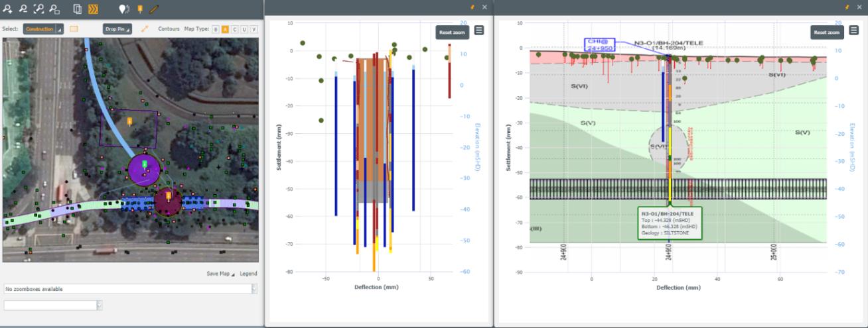Screen dimensions: 868x328
Task: Click the (III) geology layer label
Action: (x=536, y=228)
